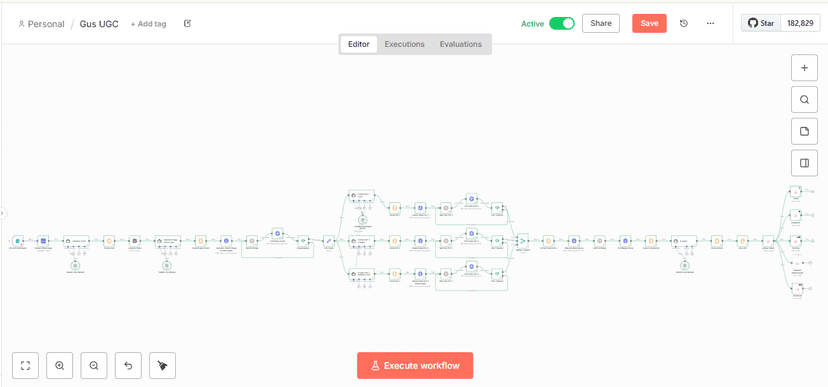Tidy up nodes with the broom icon

[163, 365]
